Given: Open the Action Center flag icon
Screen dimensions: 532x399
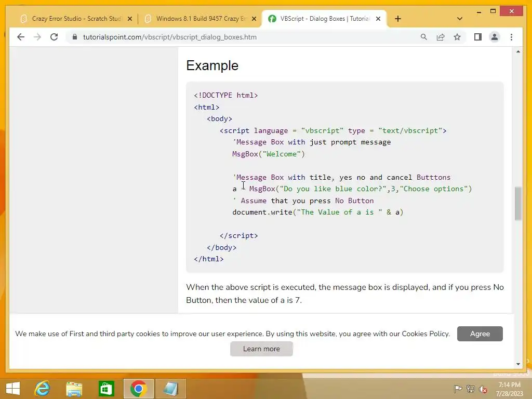Looking at the screenshot, I should click(x=458, y=389).
